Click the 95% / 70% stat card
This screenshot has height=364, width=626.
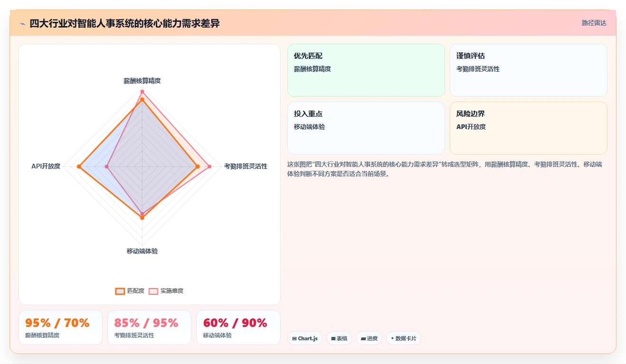[60, 327]
